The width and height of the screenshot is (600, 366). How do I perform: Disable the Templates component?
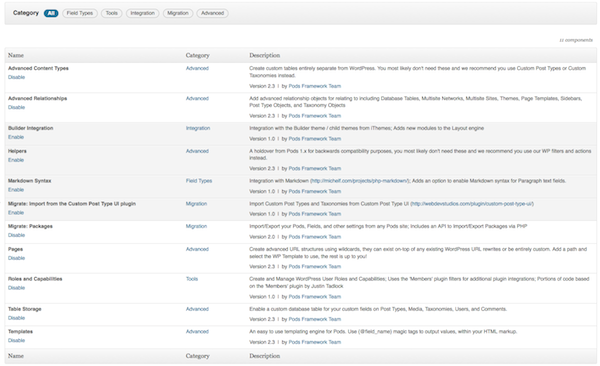pyautogui.click(x=16, y=341)
